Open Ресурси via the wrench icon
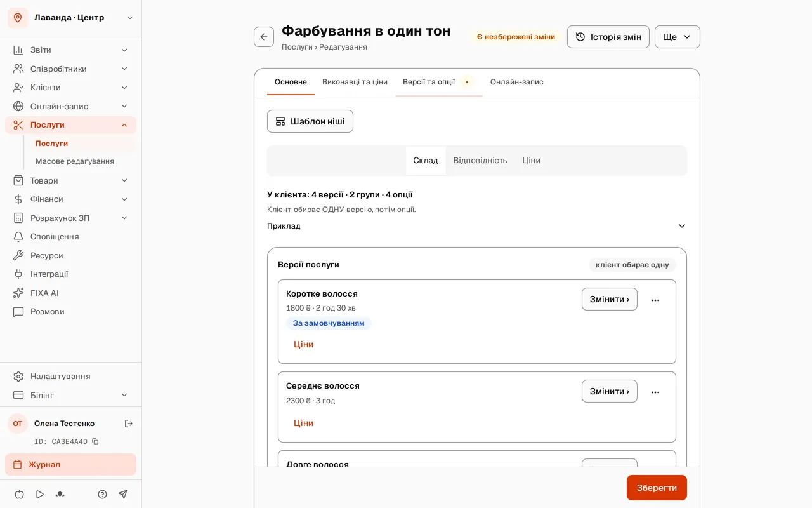The image size is (812, 508). 18,255
